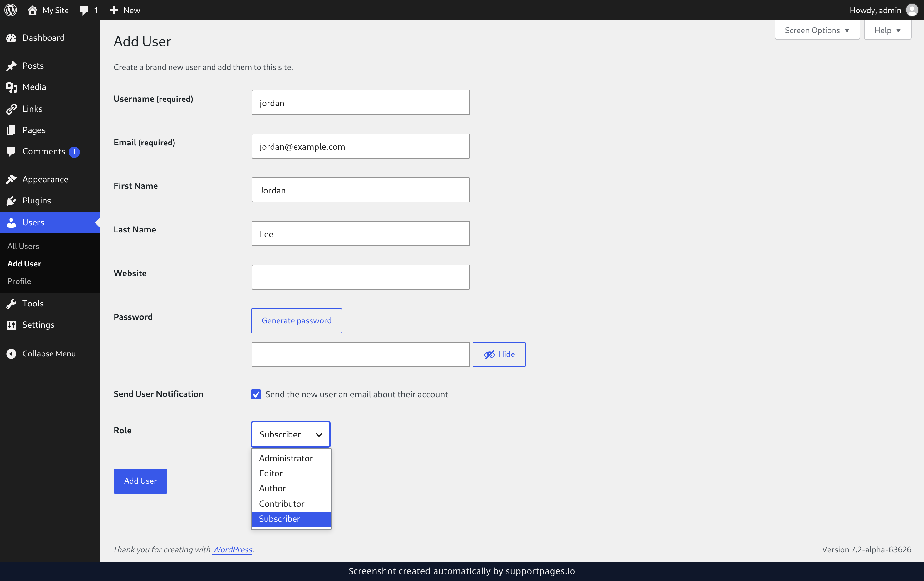Screen dimensions: 924x581
Task: Click the Role dropdown showing Subscriber
Action: coord(291,434)
